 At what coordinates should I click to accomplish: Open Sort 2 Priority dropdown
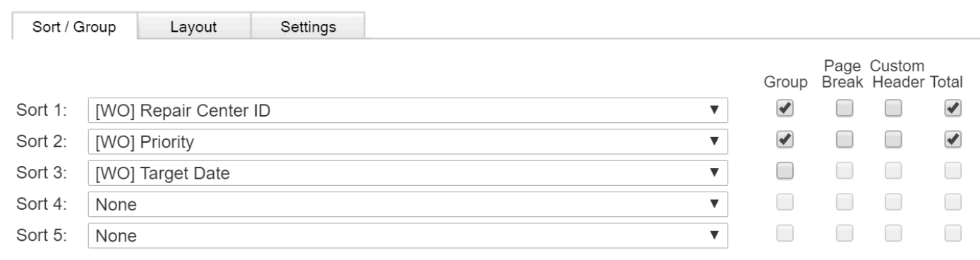[x=408, y=141]
